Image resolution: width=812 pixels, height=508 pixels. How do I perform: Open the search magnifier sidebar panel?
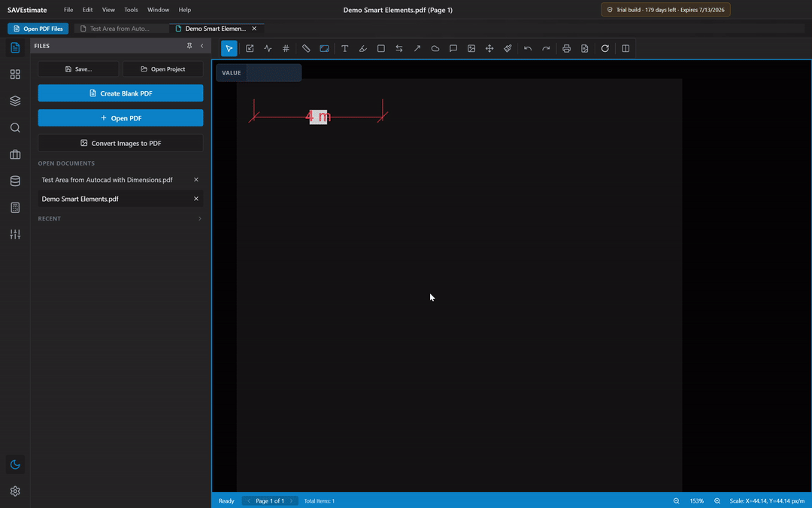point(15,127)
